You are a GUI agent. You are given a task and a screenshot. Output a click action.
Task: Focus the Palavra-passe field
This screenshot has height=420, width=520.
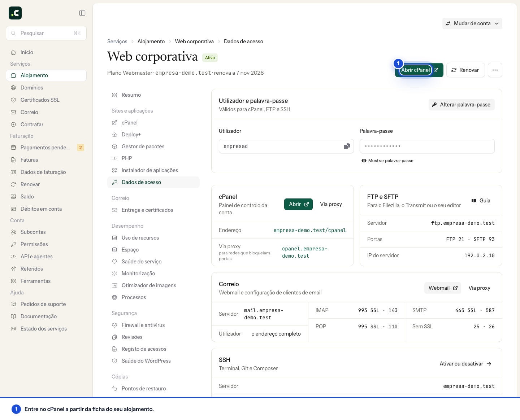coord(427,146)
